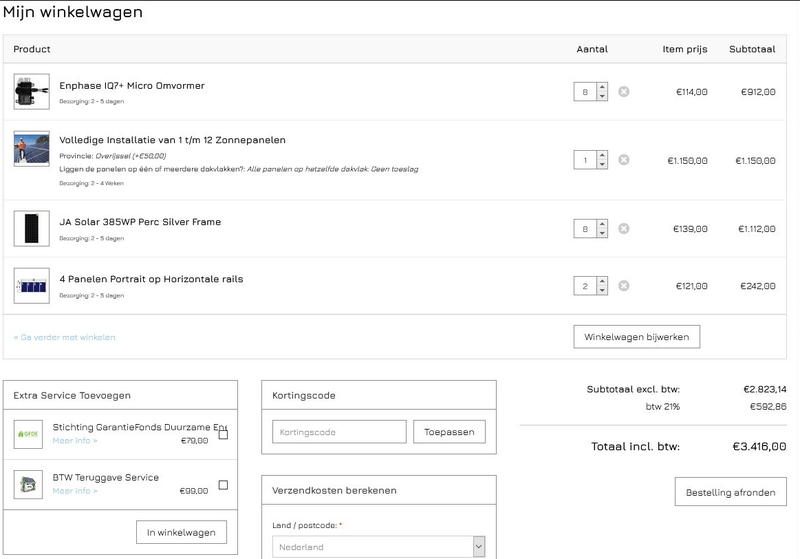Select the €1.112,00 JA Solar subtotal
The height and width of the screenshot is (559, 800).
pos(757,229)
